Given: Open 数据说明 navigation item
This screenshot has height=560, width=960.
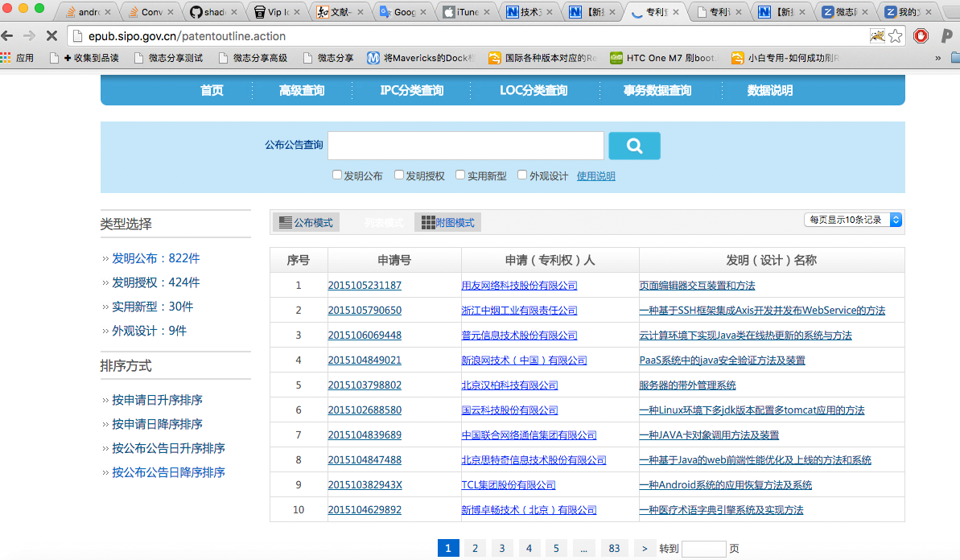Looking at the screenshot, I should click(x=769, y=91).
